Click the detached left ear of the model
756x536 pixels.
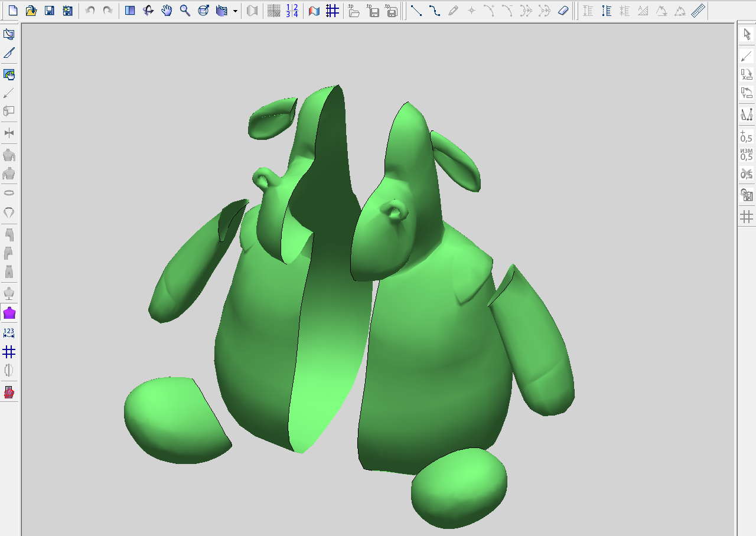(x=273, y=118)
